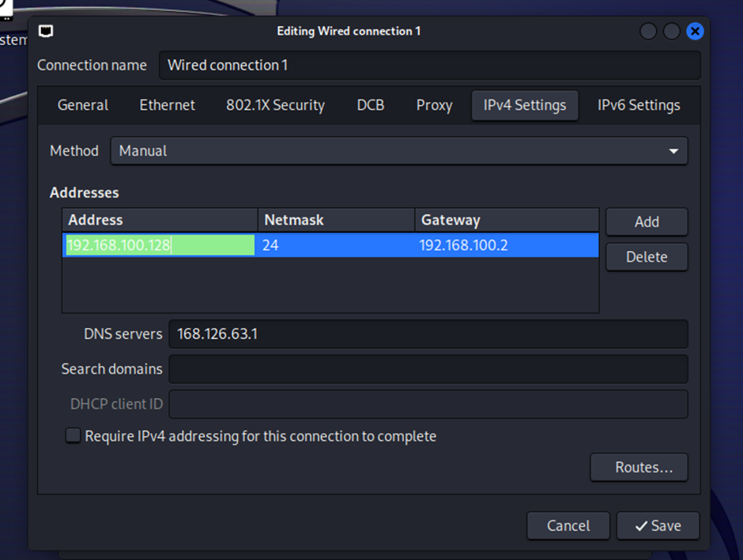743x560 pixels.
Task: Click into the Search domains field
Action: pos(428,369)
